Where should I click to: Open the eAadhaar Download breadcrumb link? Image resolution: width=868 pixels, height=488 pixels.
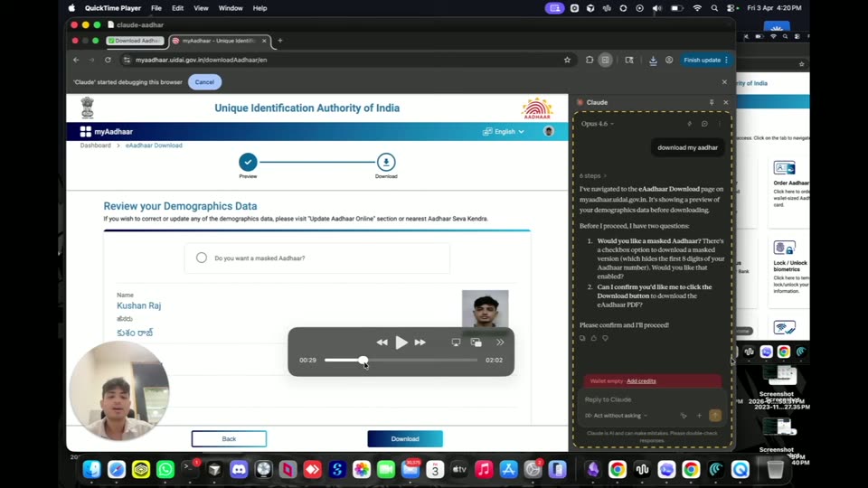pyautogui.click(x=154, y=145)
